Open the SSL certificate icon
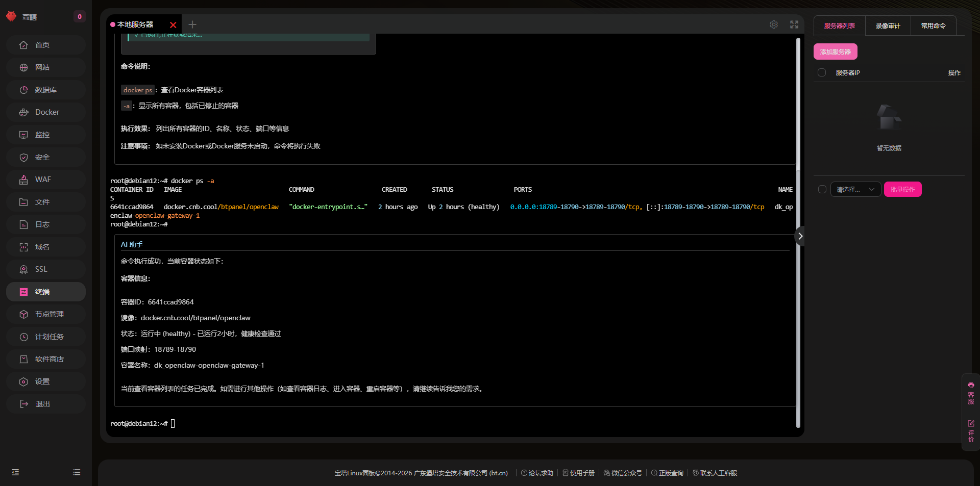Image resolution: width=980 pixels, height=486 pixels. (24, 269)
